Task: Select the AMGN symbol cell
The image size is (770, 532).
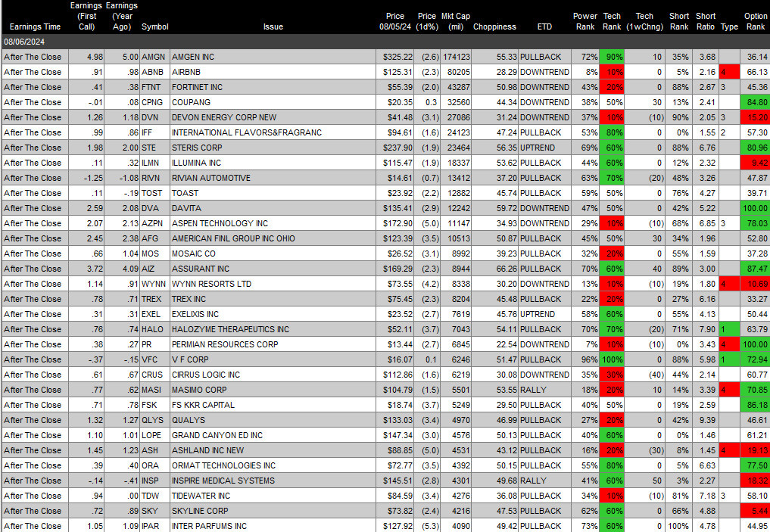Action: (154, 57)
